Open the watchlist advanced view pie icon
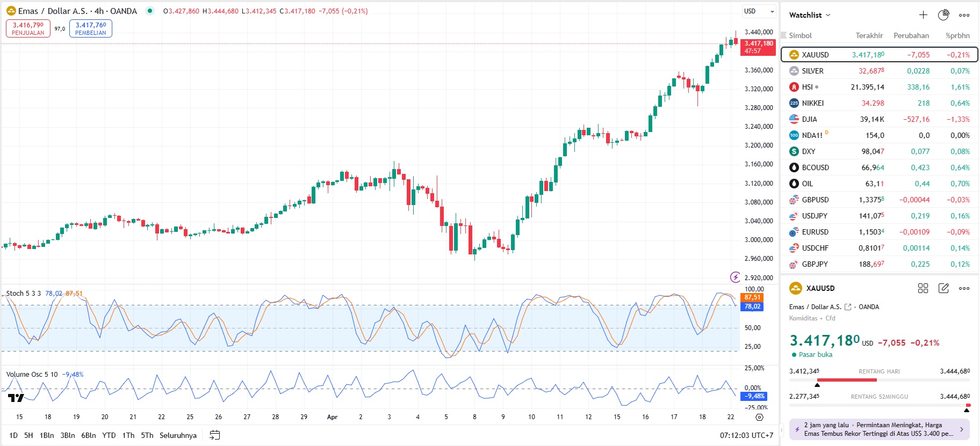980x446 pixels. click(x=943, y=15)
